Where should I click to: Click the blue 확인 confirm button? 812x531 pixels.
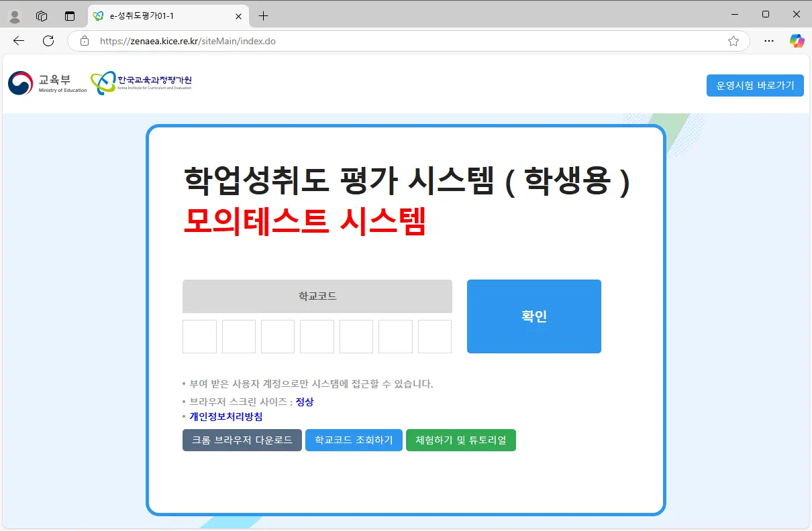(534, 316)
